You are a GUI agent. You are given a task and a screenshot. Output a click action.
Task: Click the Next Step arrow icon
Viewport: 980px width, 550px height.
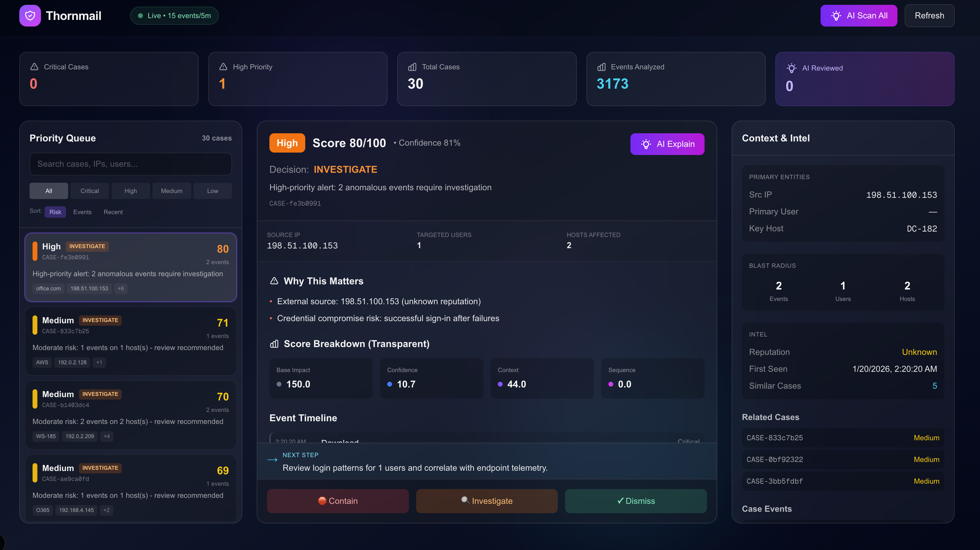272,460
